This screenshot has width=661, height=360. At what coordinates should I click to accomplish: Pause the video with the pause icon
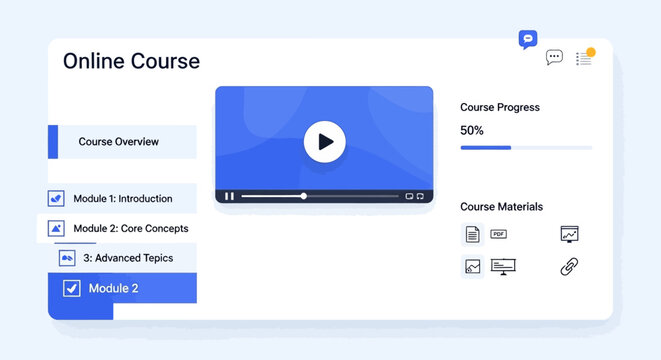pyautogui.click(x=229, y=196)
